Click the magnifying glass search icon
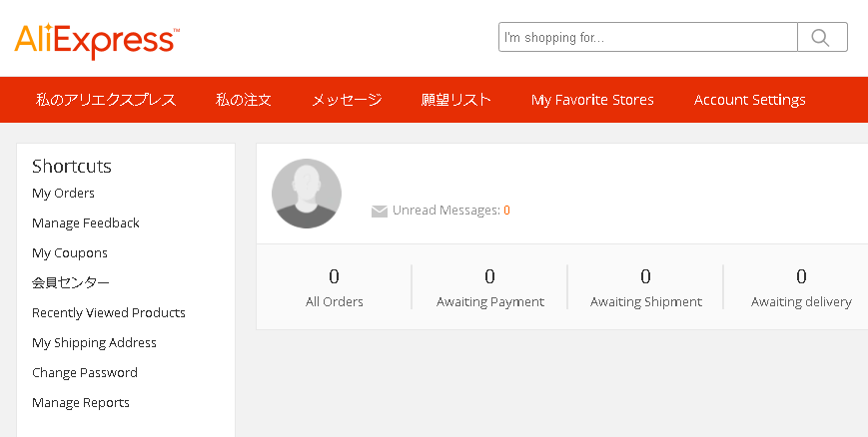The image size is (868, 437). (x=821, y=37)
